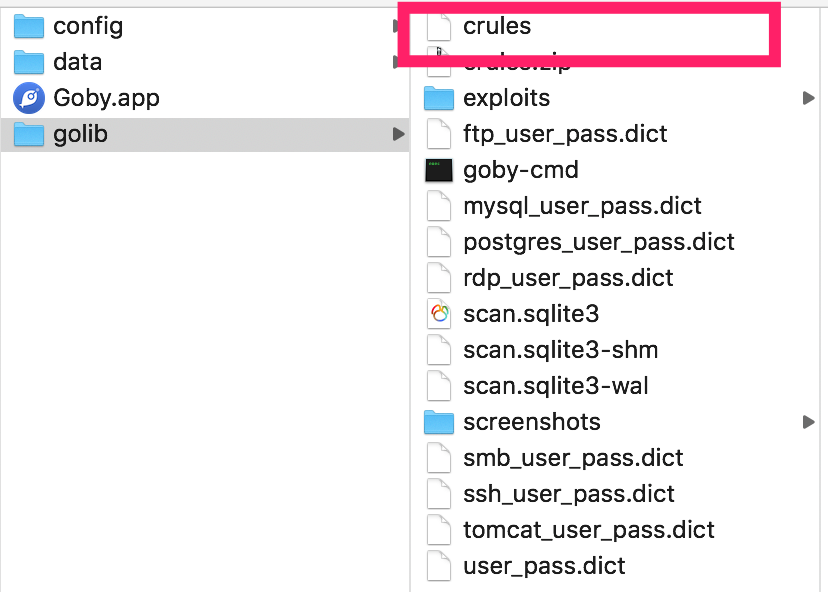This screenshot has width=828, height=592.
Task: Expand the exploits folder arrow
Action: click(x=808, y=98)
